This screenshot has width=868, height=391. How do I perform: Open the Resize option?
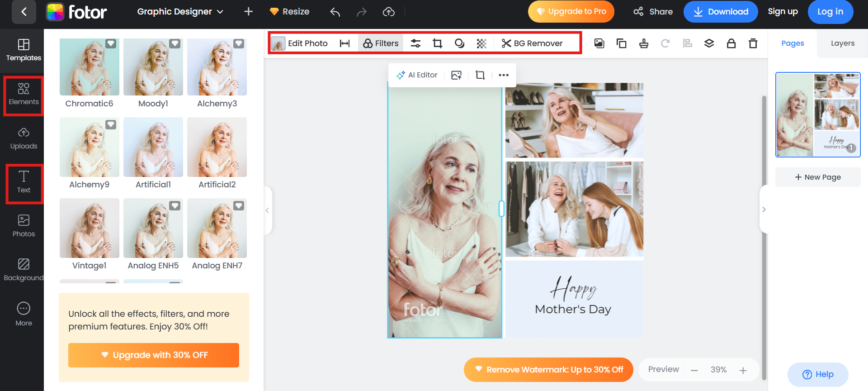[289, 12]
